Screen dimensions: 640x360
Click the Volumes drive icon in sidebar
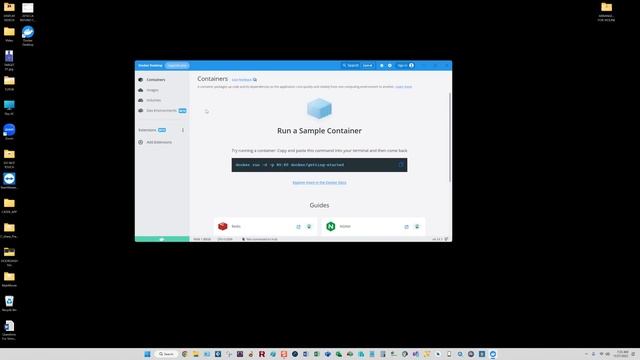click(x=141, y=100)
